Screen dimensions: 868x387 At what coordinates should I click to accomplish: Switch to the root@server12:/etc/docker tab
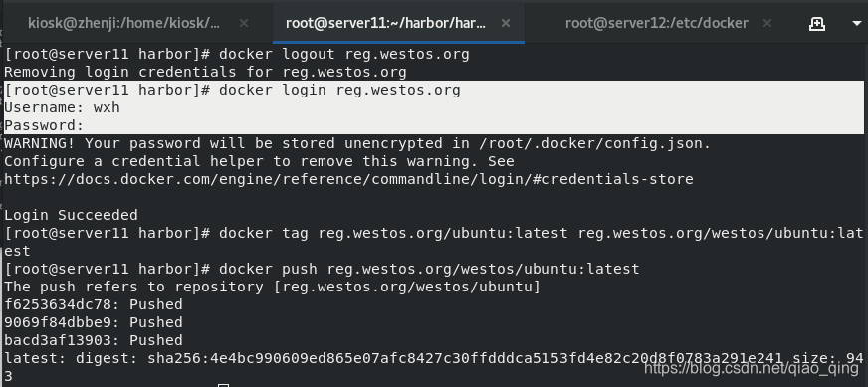[x=657, y=23]
